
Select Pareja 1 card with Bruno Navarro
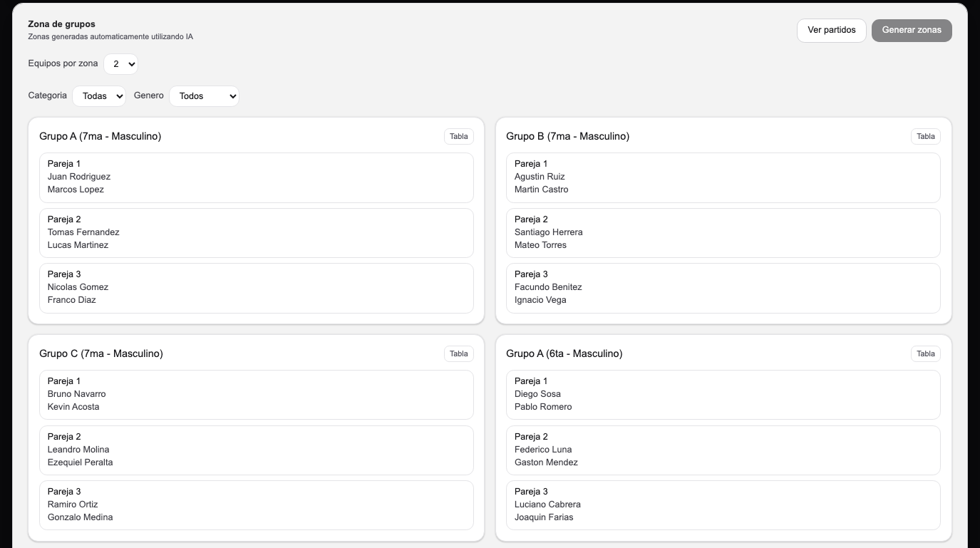coord(257,394)
